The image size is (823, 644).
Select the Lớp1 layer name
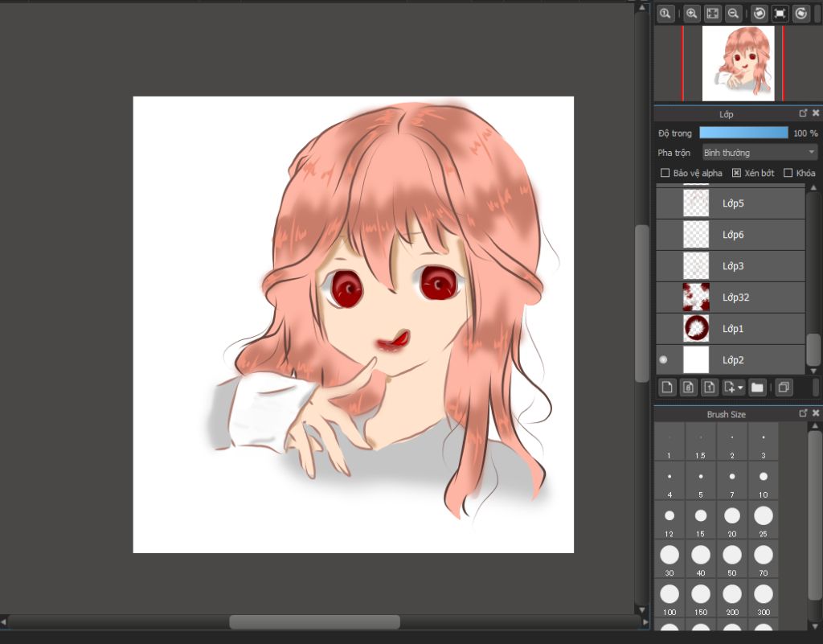[x=733, y=329]
